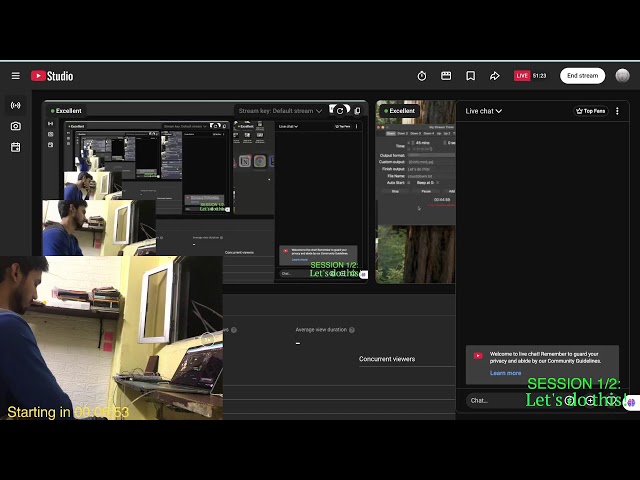The width and height of the screenshot is (640, 480).
Task: Click the Excellent badge on forest preview
Action: pos(399,111)
